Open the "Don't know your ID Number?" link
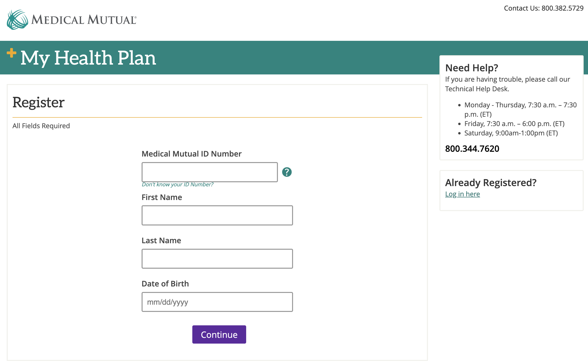 click(x=177, y=184)
